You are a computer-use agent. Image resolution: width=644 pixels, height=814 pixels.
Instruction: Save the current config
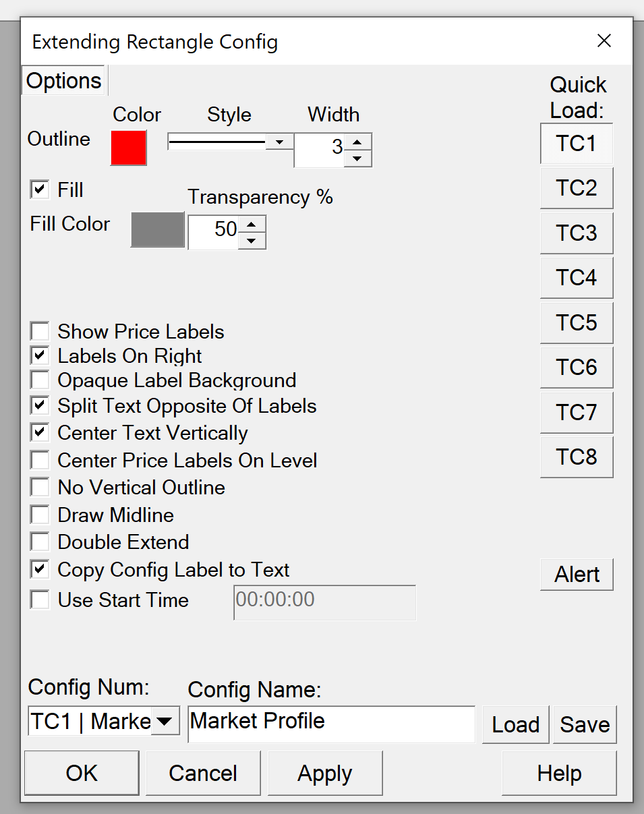[585, 724]
